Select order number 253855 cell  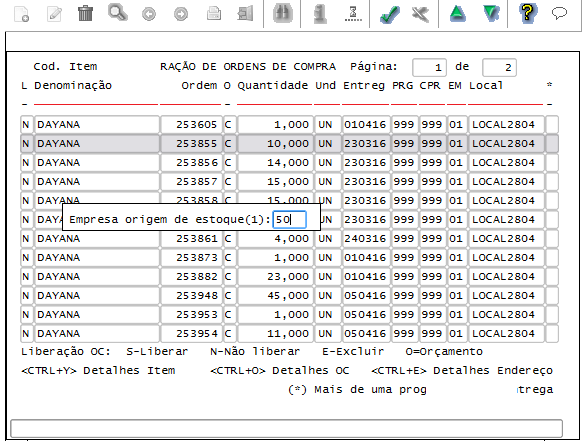(191, 143)
